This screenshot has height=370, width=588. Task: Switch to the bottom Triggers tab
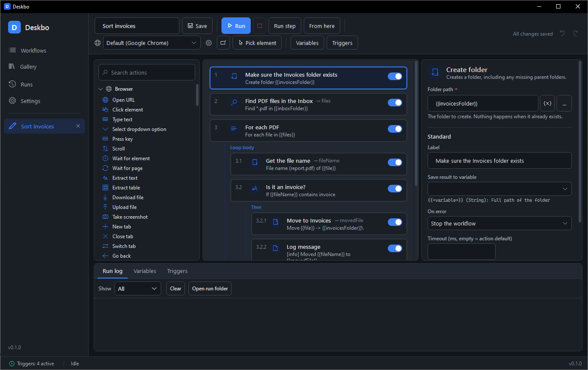pos(177,271)
